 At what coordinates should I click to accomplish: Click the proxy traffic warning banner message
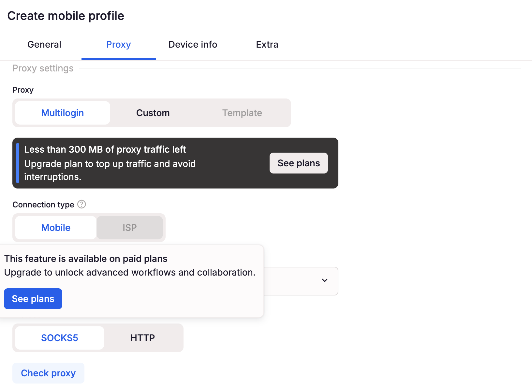[110, 163]
